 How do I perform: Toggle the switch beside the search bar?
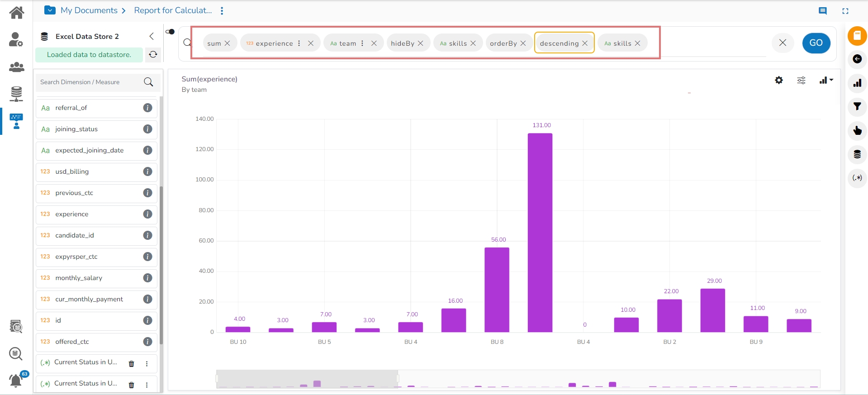[170, 32]
